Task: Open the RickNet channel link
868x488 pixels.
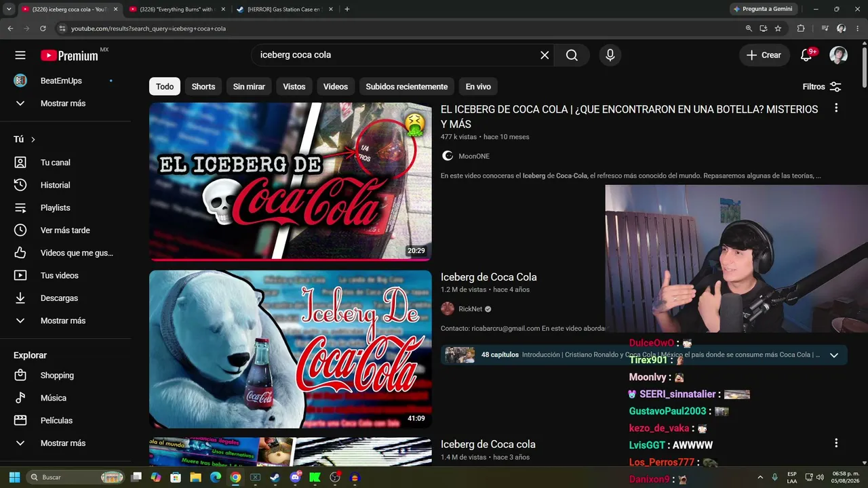Action: [x=471, y=309]
